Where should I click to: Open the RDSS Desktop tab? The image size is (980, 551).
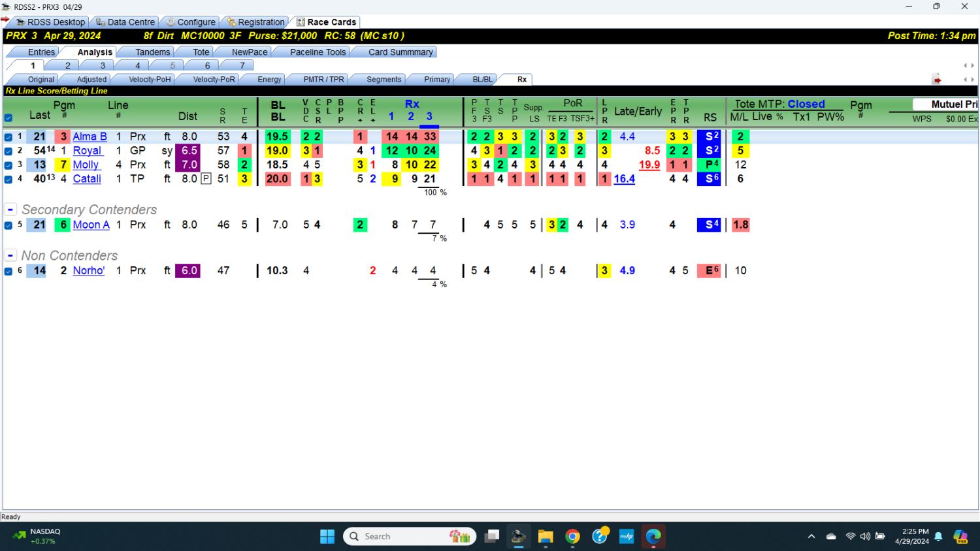click(50, 22)
